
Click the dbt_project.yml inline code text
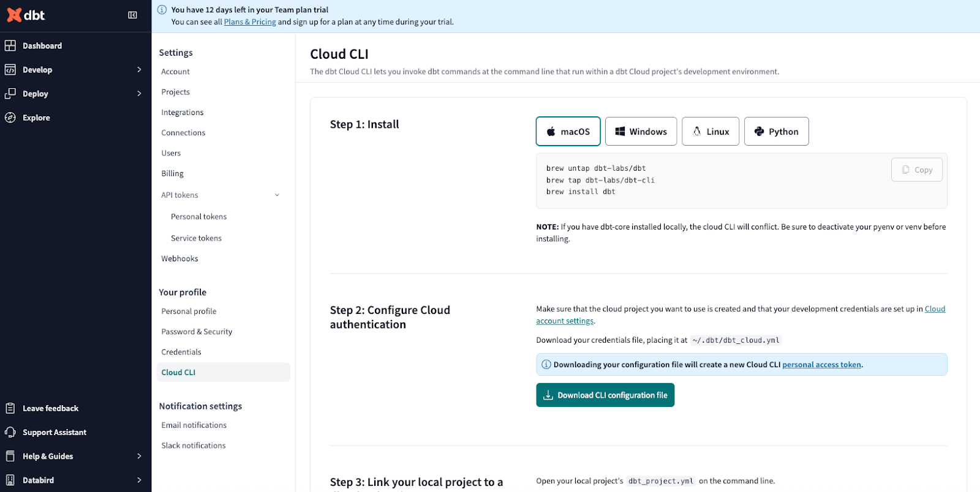(661, 481)
